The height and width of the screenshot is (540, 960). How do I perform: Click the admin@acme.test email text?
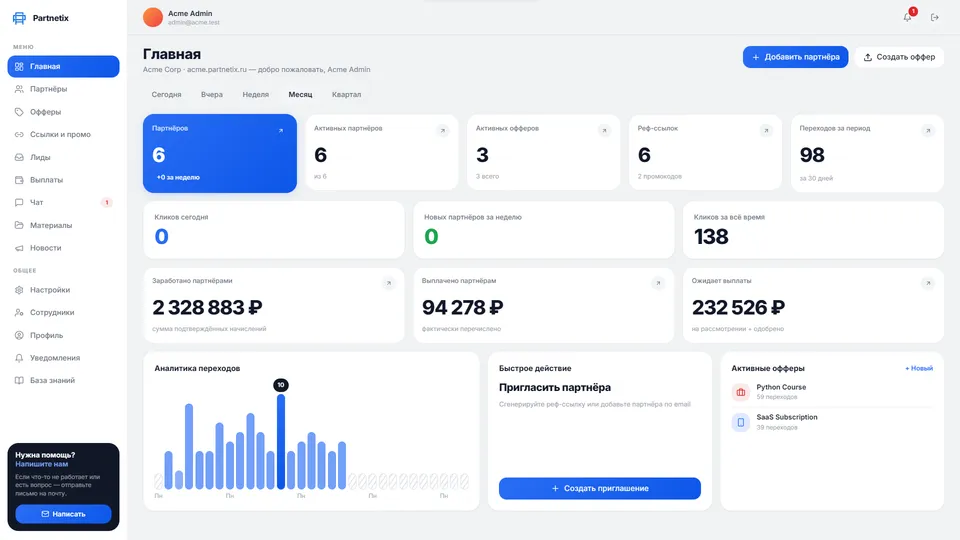193,23
